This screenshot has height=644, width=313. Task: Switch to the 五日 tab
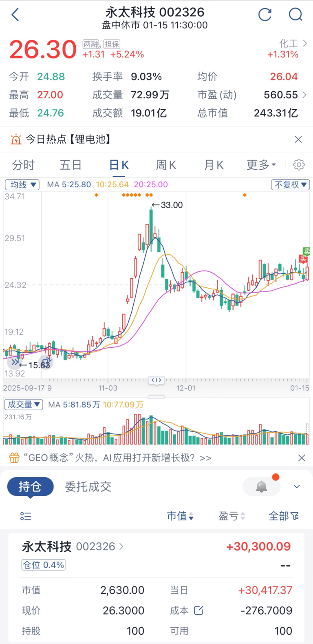(71, 165)
